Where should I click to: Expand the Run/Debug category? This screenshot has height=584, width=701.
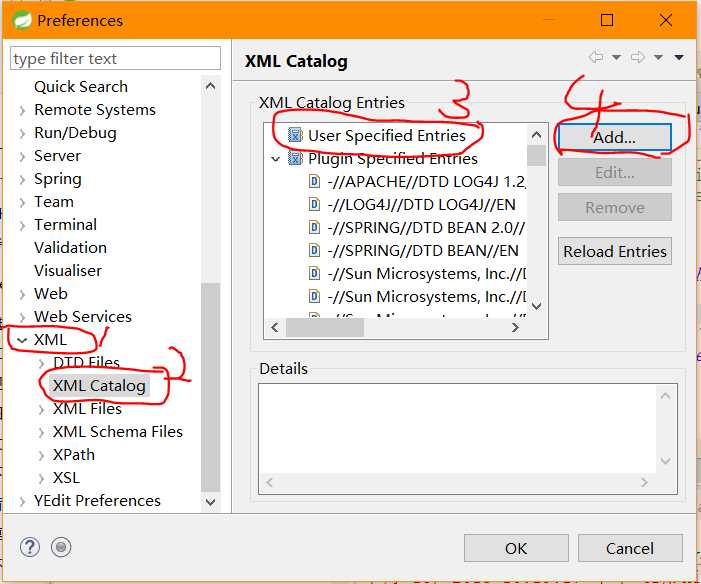[x=22, y=133]
